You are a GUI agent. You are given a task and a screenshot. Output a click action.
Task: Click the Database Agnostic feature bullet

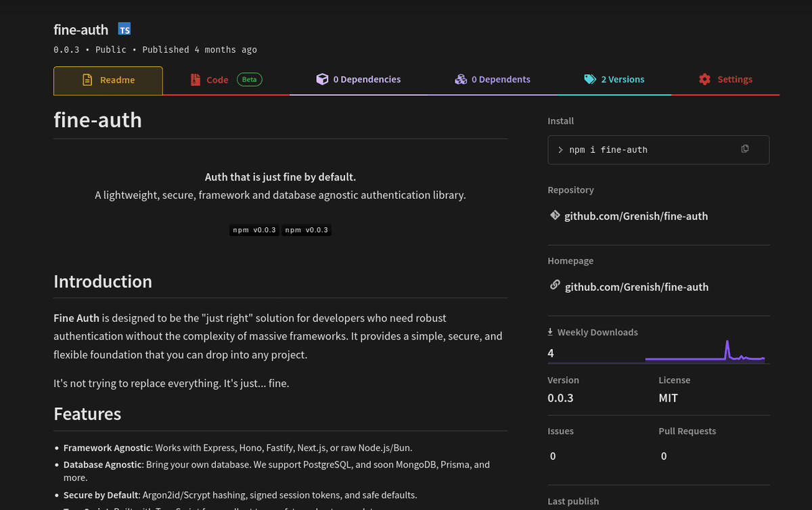pos(277,471)
